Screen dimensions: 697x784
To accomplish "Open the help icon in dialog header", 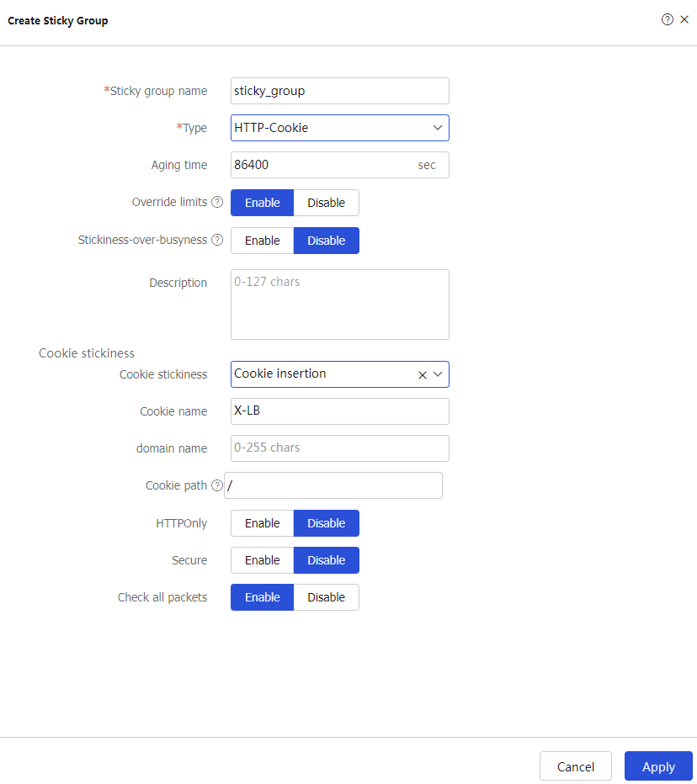I will pyautogui.click(x=667, y=19).
